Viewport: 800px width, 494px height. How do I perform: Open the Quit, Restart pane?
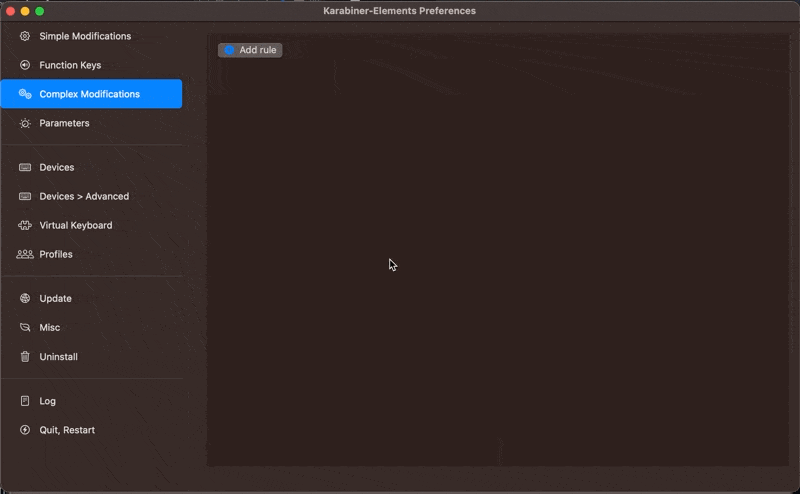91,430
